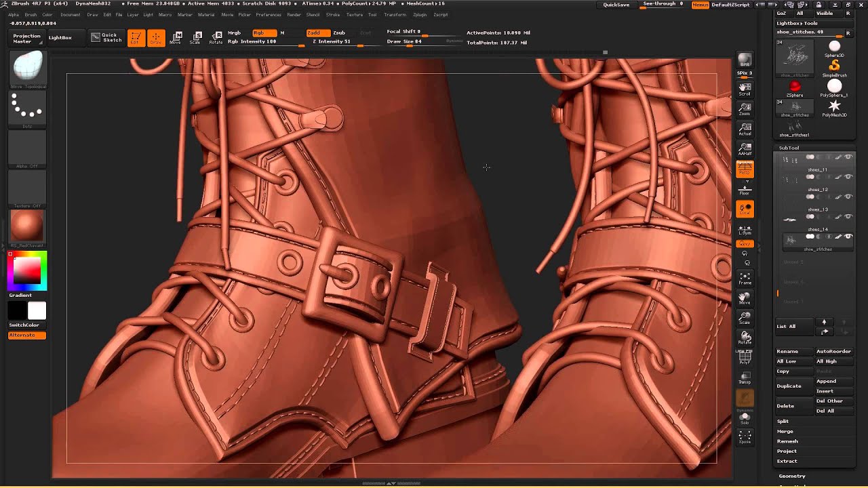Expand the Split section in SubTool

coord(783,421)
